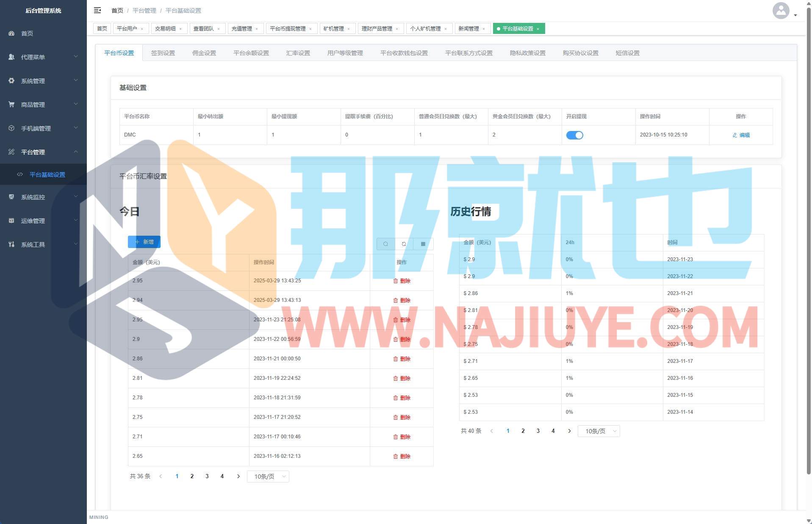Expand the 代理菜单 sidebar menu

43,57
